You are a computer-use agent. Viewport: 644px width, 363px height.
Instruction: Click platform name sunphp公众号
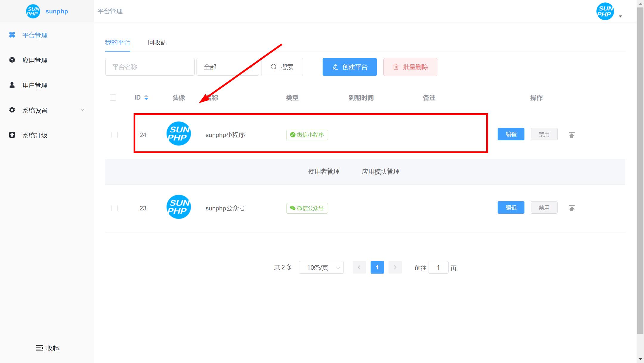[x=225, y=208]
